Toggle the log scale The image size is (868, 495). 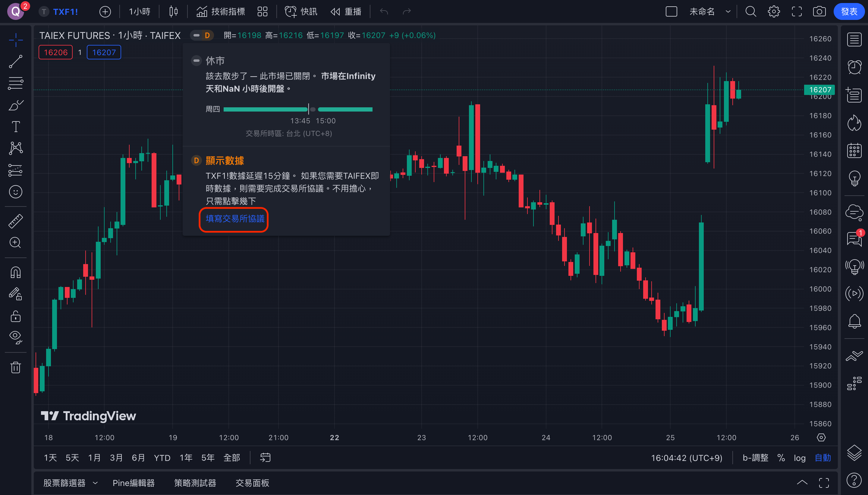pos(800,458)
